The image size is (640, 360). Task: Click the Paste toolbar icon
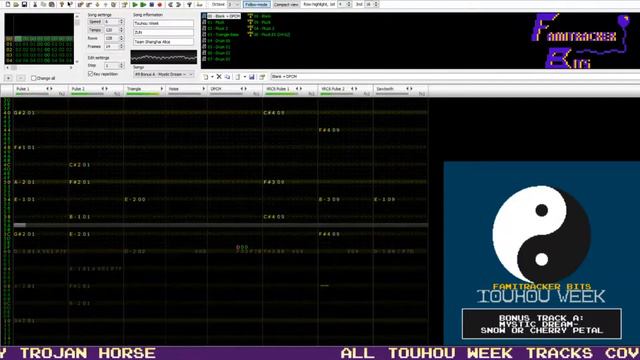click(x=51, y=4)
